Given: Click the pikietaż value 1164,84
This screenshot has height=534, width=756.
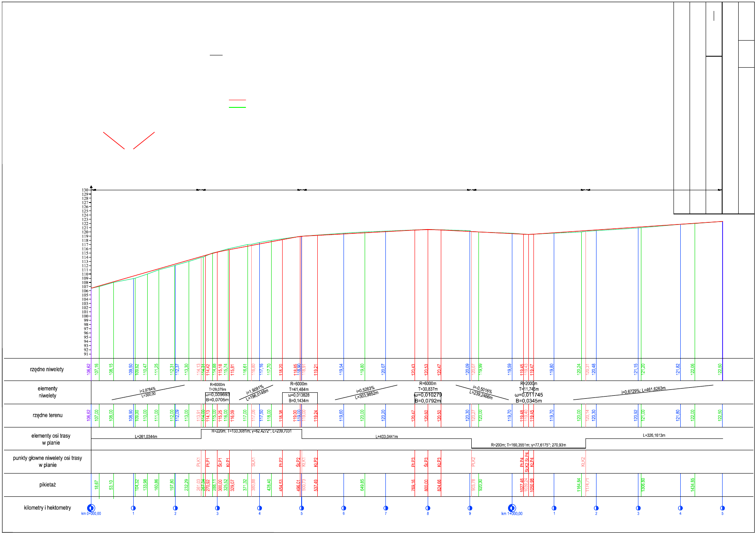Looking at the screenshot, I should (x=579, y=485).
